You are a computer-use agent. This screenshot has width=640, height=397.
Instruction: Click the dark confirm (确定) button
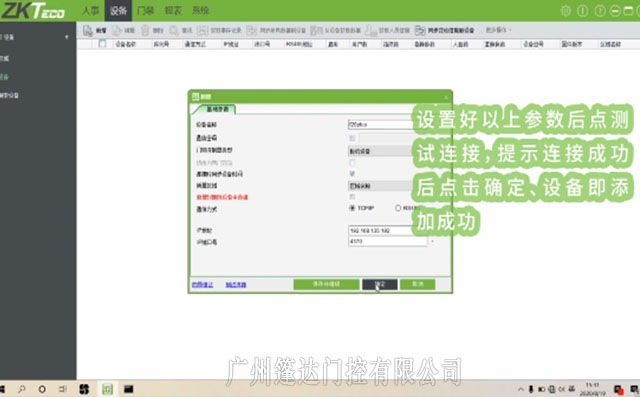tap(380, 284)
